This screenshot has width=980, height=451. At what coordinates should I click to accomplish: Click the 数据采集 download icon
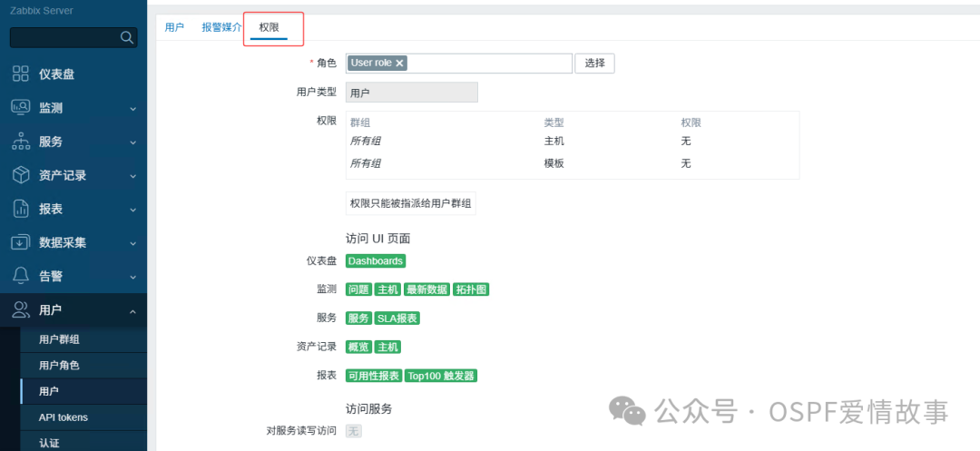point(21,242)
